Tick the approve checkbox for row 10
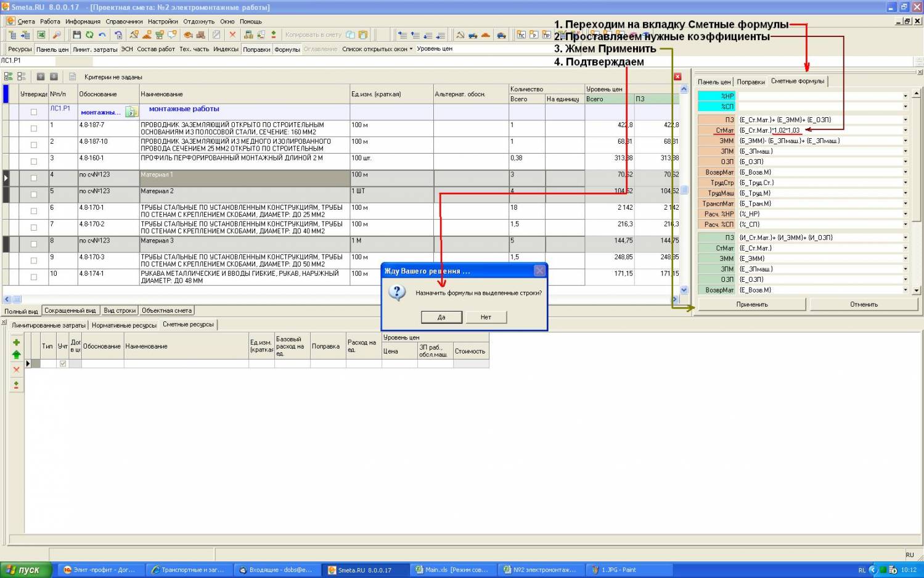Screen dimensions: 924x578 [34, 277]
